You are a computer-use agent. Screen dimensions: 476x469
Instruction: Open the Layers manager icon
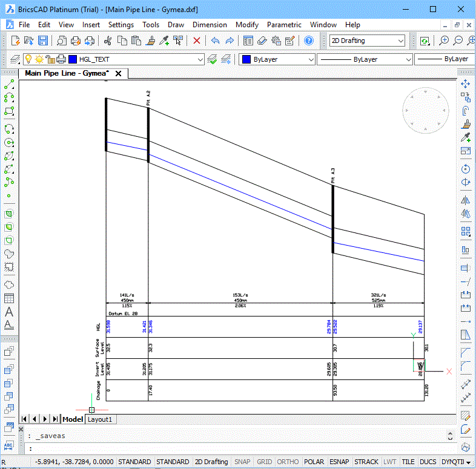(15, 59)
